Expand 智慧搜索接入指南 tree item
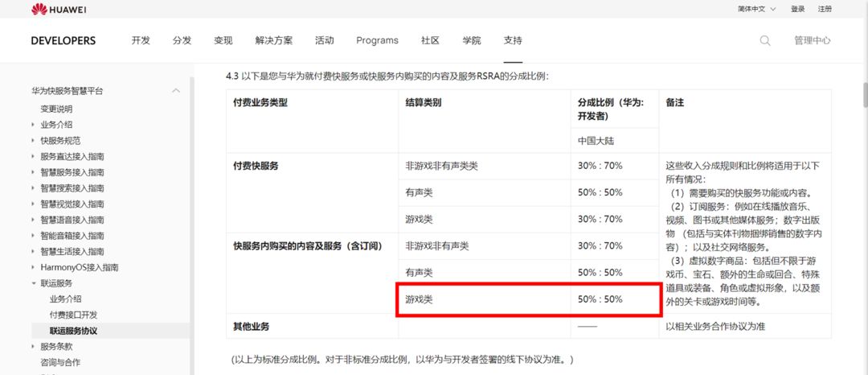The height and width of the screenshot is (375, 868). [33, 187]
